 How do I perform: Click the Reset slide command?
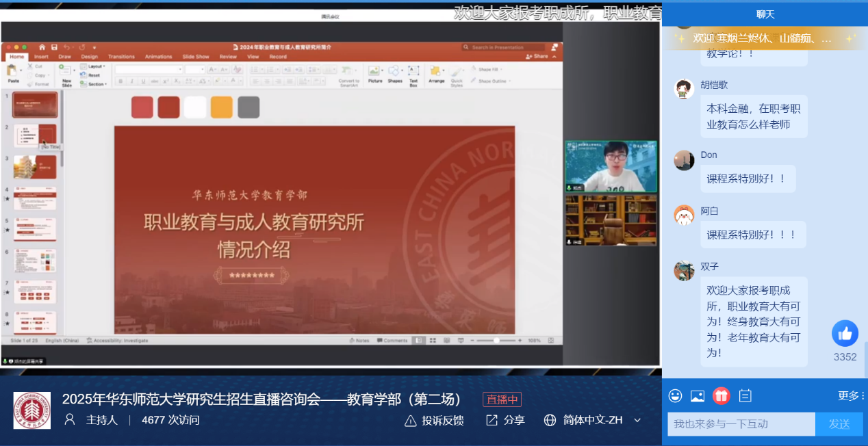pyautogui.click(x=91, y=75)
